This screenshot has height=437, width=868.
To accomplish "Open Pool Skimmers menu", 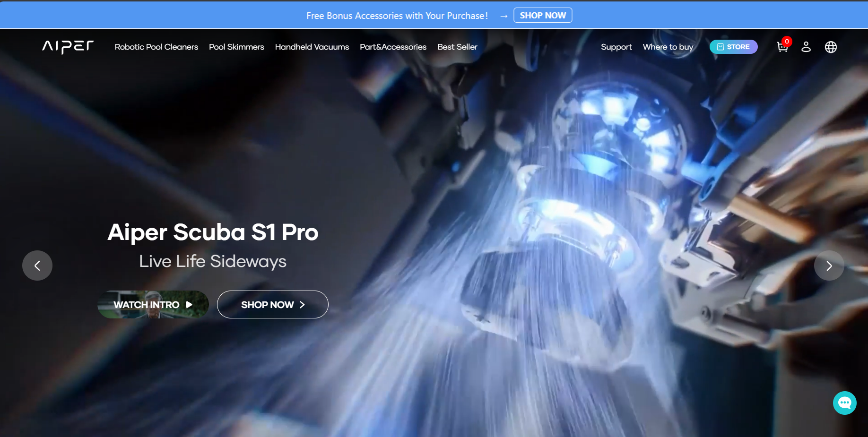I will [x=236, y=47].
